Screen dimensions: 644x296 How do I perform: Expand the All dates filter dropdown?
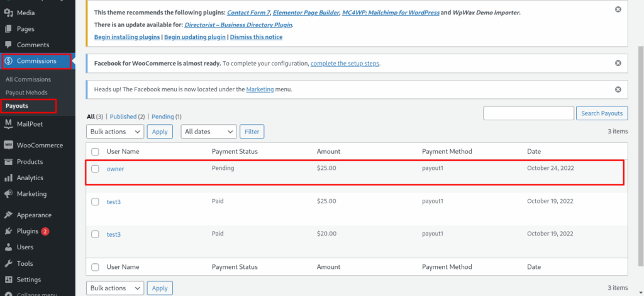208,132
